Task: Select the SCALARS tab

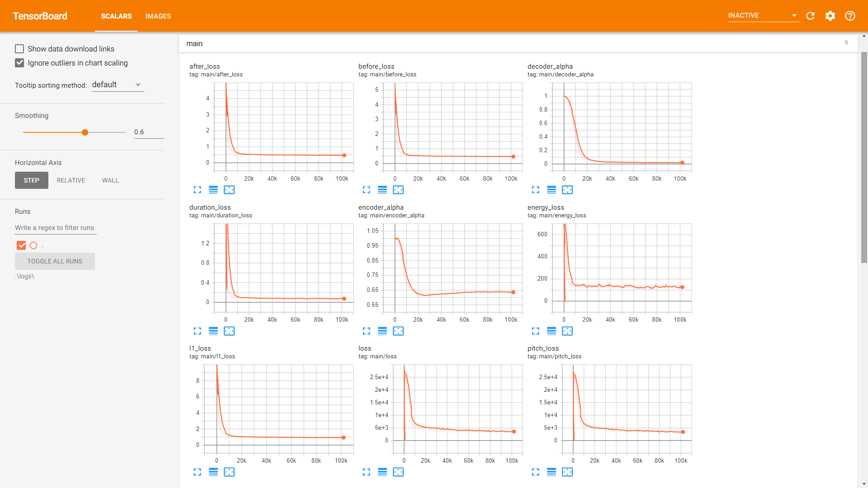Action: 116,16
